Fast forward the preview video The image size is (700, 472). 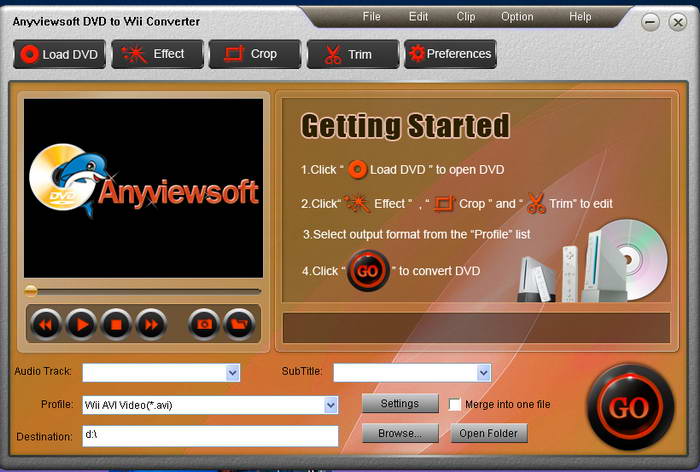151,325
